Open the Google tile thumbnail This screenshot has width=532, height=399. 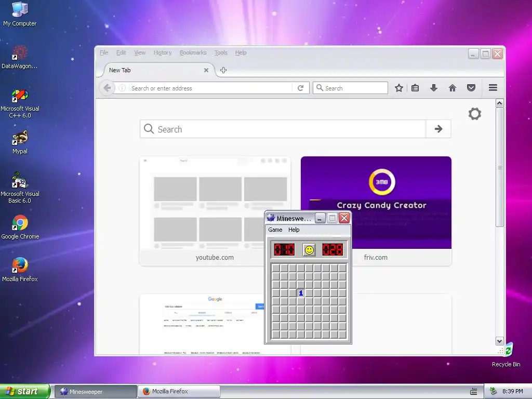pos(215,324)
